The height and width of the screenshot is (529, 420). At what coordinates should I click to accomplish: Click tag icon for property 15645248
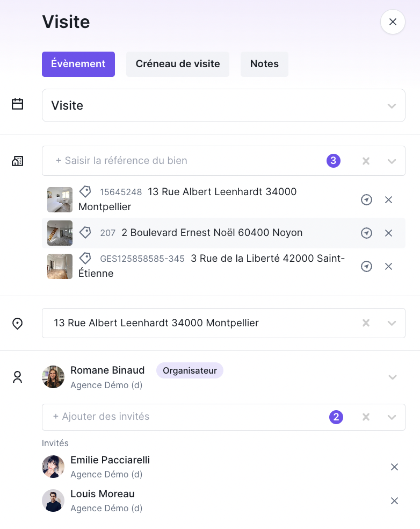click(x=85, y=191)
